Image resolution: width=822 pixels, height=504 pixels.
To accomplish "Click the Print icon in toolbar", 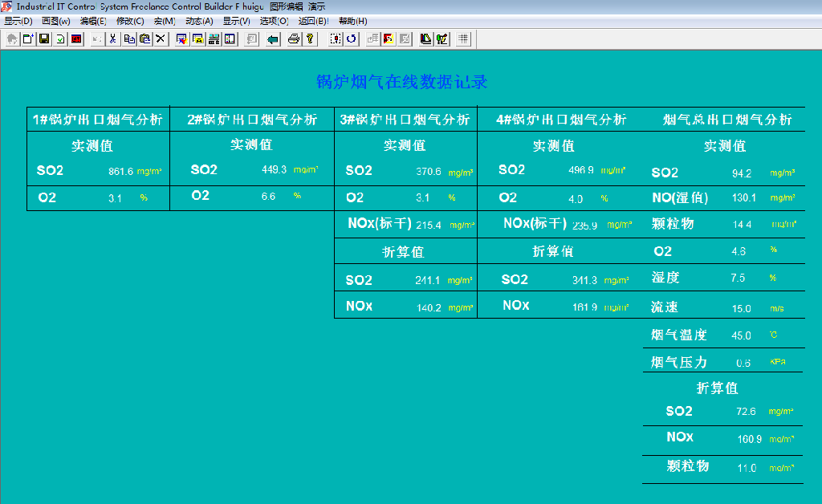I will click(x=294, y=39).
